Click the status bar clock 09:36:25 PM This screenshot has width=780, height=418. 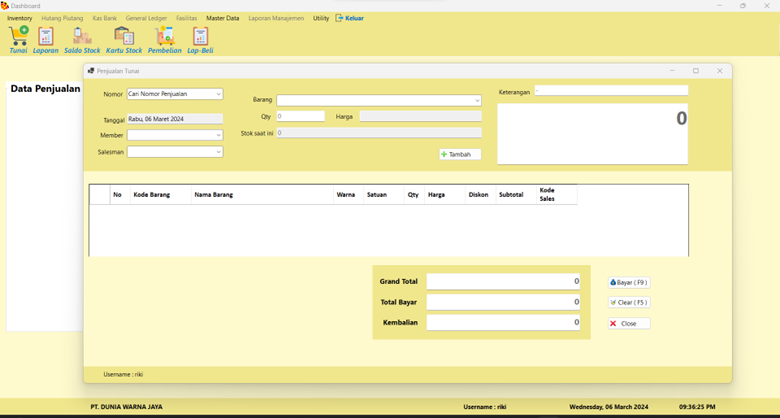point(697,407)
